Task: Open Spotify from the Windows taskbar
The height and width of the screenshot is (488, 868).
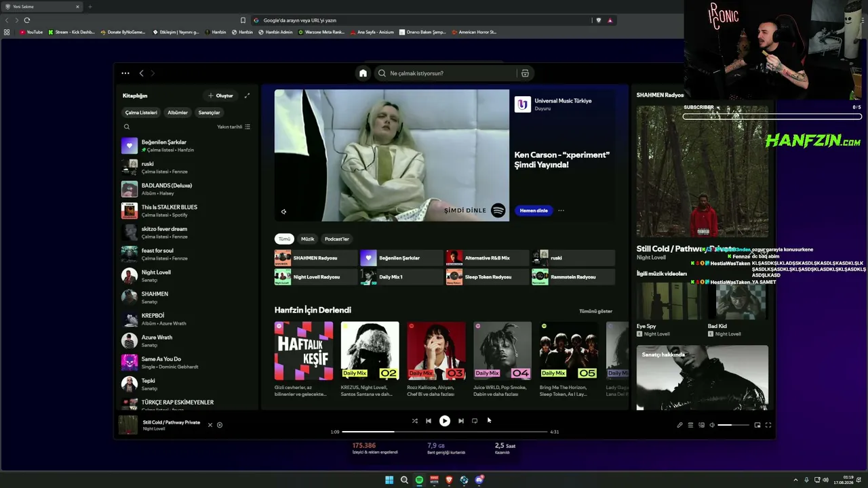Action: 419,480
